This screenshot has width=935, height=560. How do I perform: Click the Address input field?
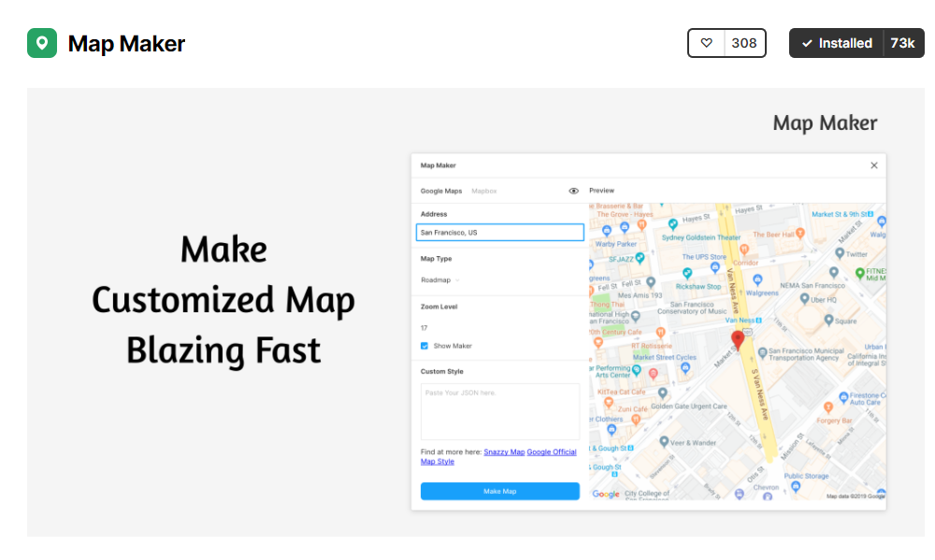tap(499, 233)
